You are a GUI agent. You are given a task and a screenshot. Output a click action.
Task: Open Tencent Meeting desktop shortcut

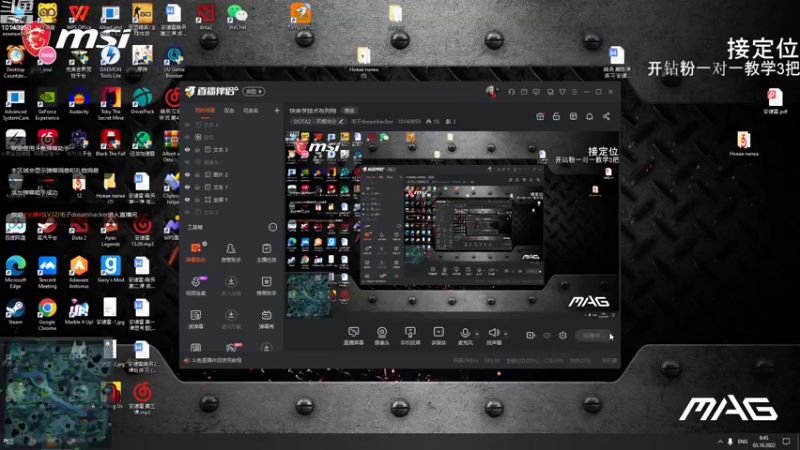(x=47, y=272)
